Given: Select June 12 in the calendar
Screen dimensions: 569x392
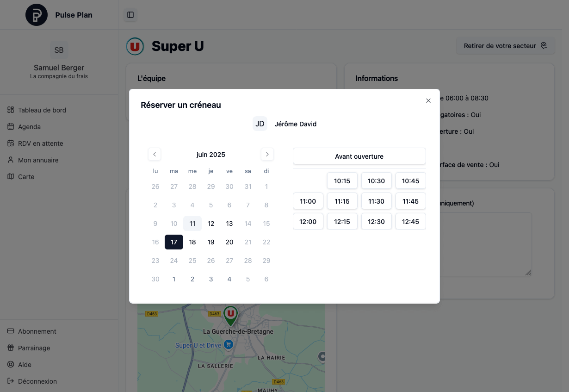Looking at the screenshot, I should pyautogui.click(x=211, y=224).
